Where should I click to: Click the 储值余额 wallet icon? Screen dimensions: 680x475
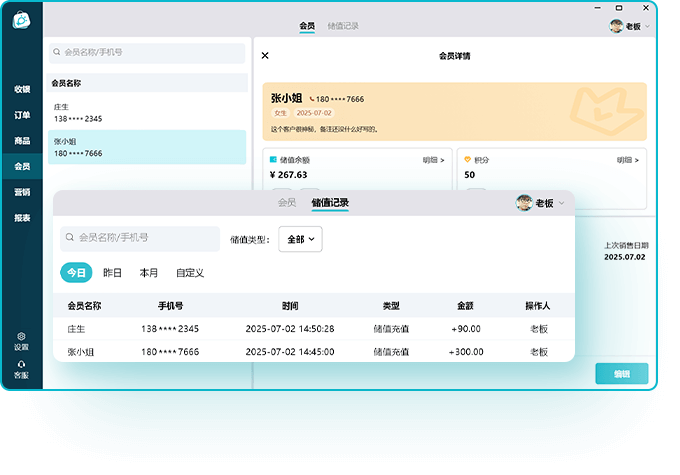pyautogui.click(x=273, y=160)
